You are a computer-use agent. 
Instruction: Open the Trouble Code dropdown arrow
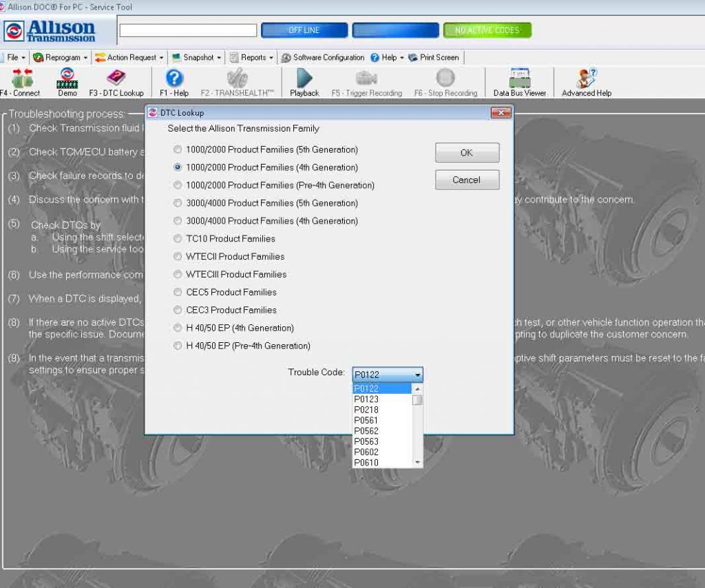[x=417, y=375]
